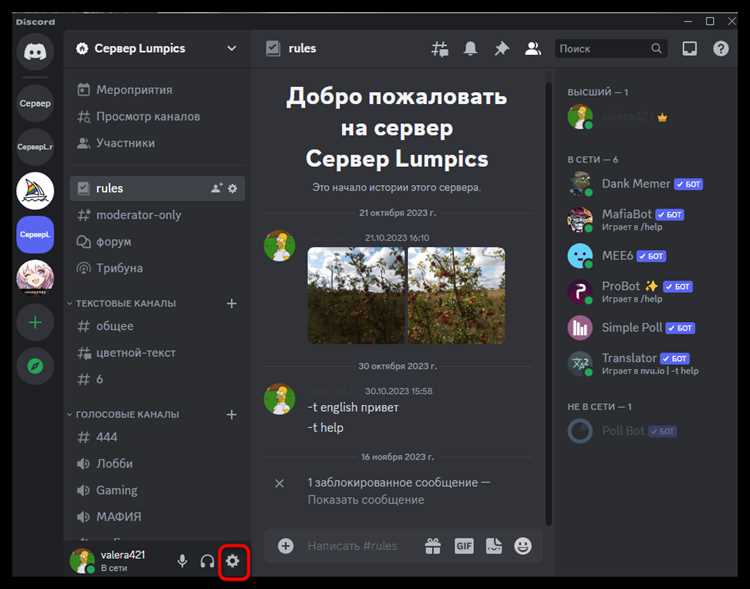Open the Сервер Lumpics server dropdown menu

coord(157,48)
